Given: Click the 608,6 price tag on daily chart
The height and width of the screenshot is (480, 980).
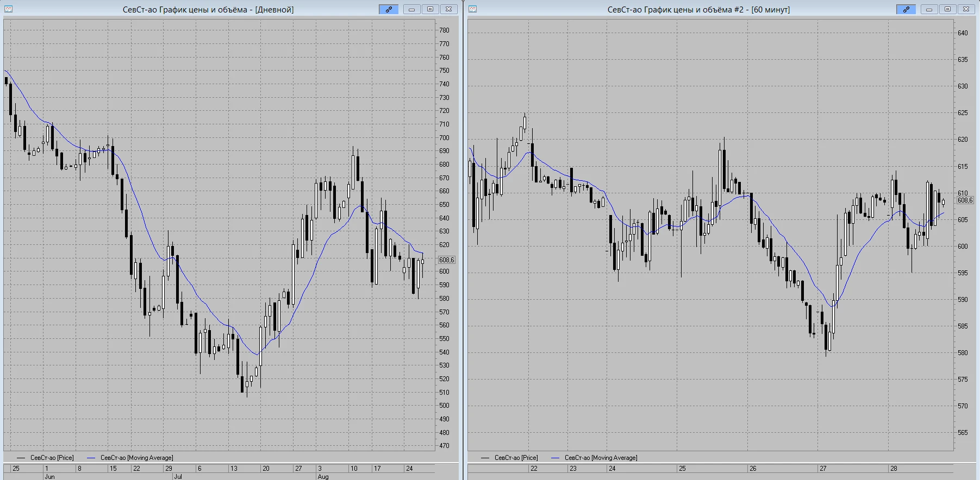Looking at the screenshot, I should (447, 260).
